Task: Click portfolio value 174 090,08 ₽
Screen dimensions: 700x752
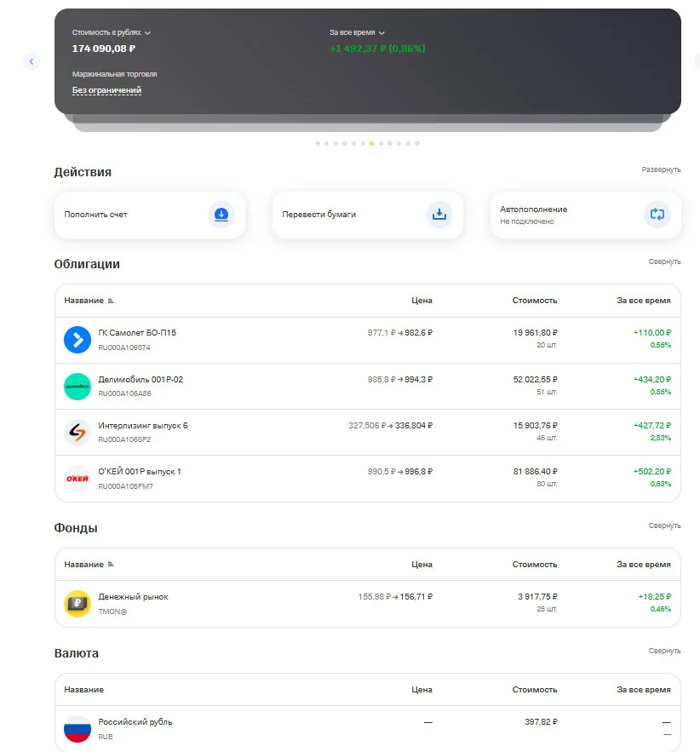Action: click(104, 49)
